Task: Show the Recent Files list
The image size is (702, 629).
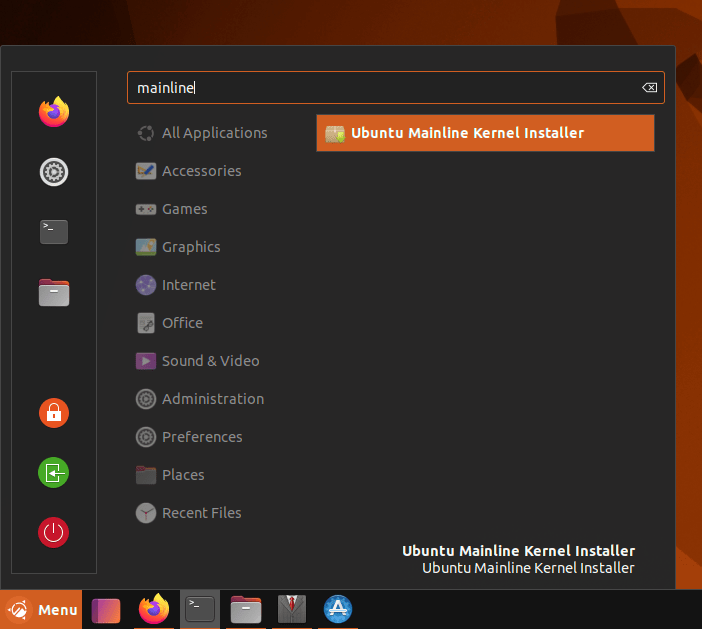Action: (x=201, y=513)
